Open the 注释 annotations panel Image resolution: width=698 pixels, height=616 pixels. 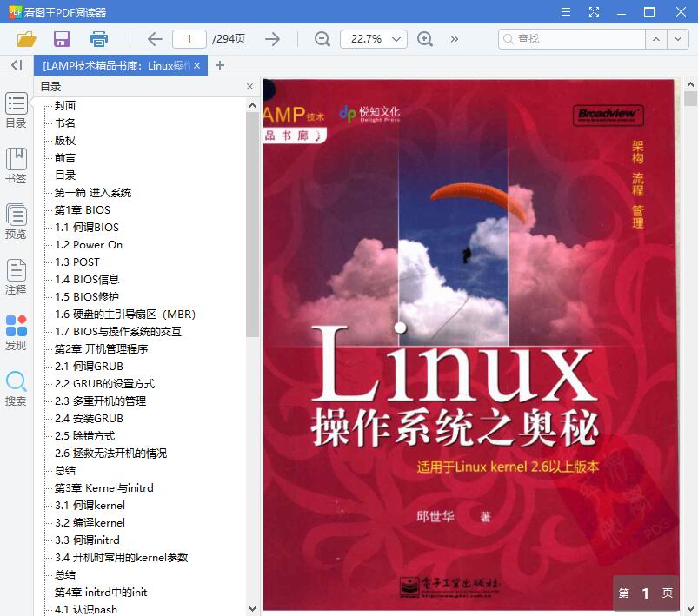16,277
